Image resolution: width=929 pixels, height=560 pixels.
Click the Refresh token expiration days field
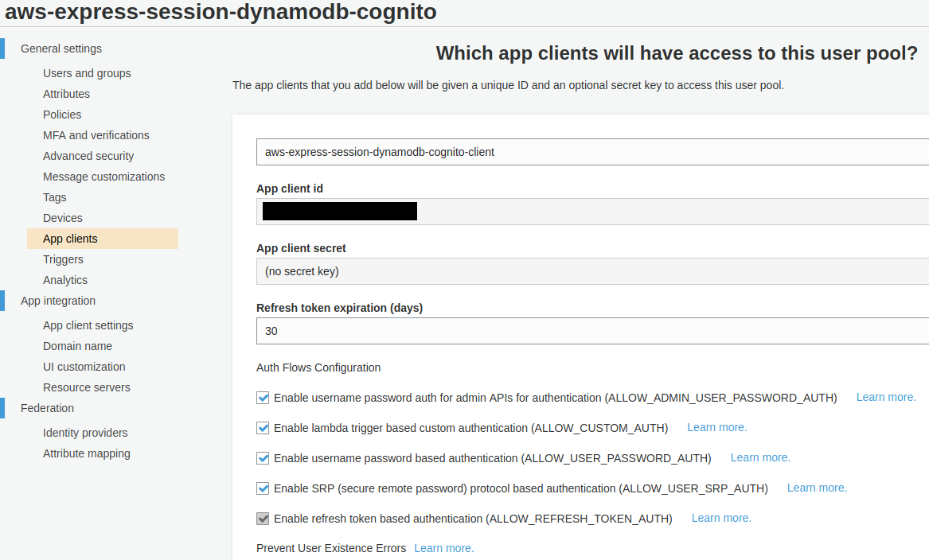592,331
